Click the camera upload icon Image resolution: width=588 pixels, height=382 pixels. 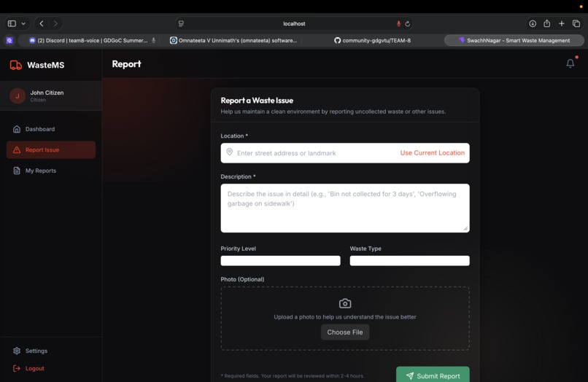click(x=345, y=303)
